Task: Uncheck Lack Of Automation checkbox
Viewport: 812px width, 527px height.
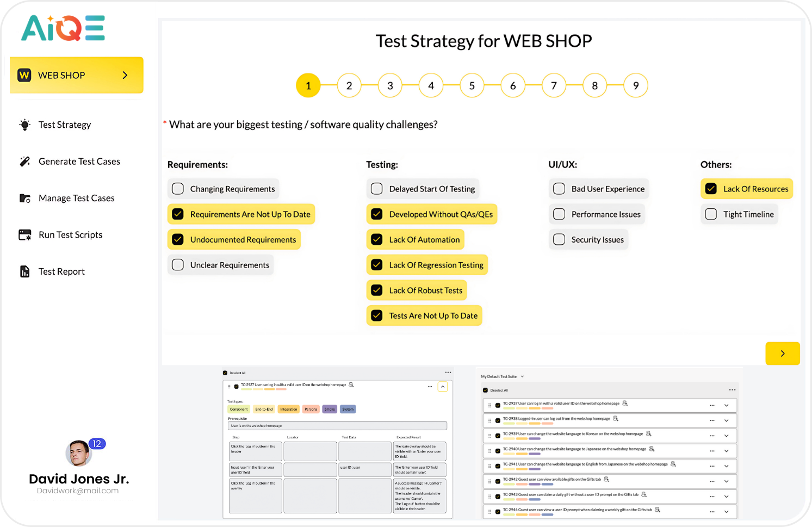Action: 377,239
